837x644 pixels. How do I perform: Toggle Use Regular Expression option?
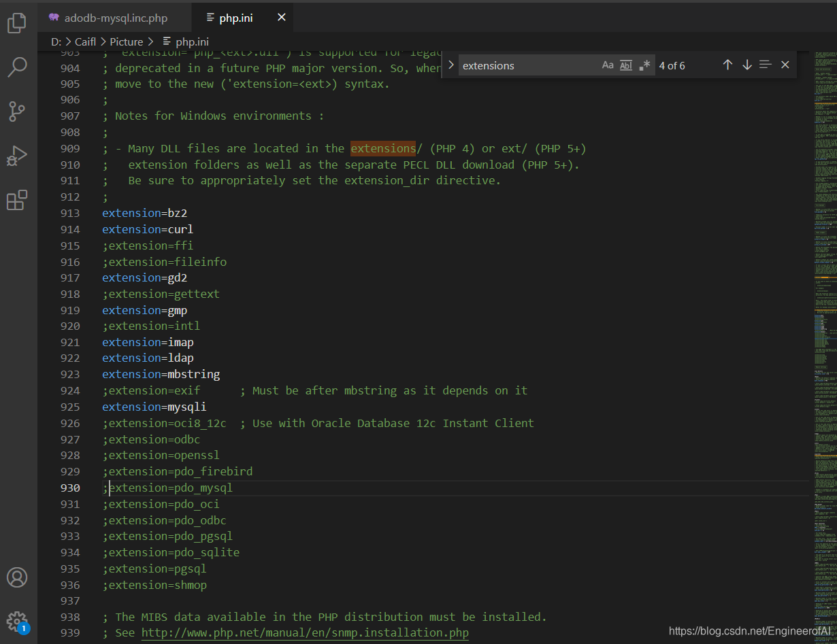click(644, 65)
